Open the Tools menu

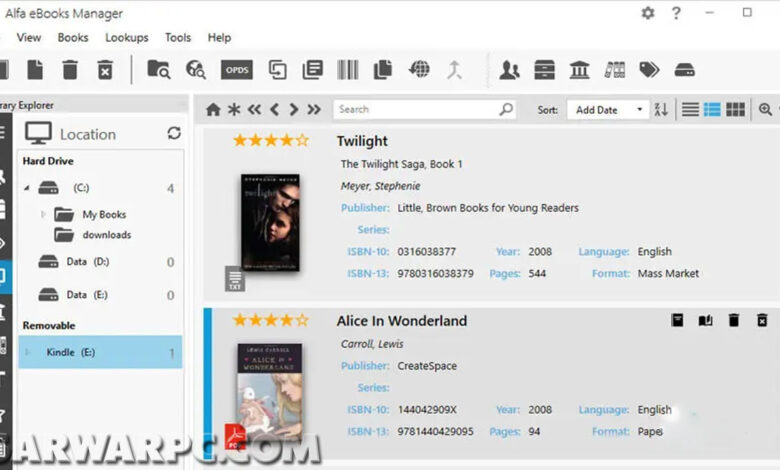pyautogui.click(x=178, y=38)
